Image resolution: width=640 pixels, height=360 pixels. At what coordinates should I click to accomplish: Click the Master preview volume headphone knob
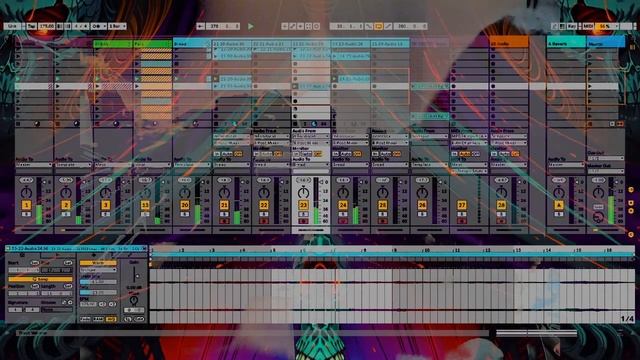598,218
